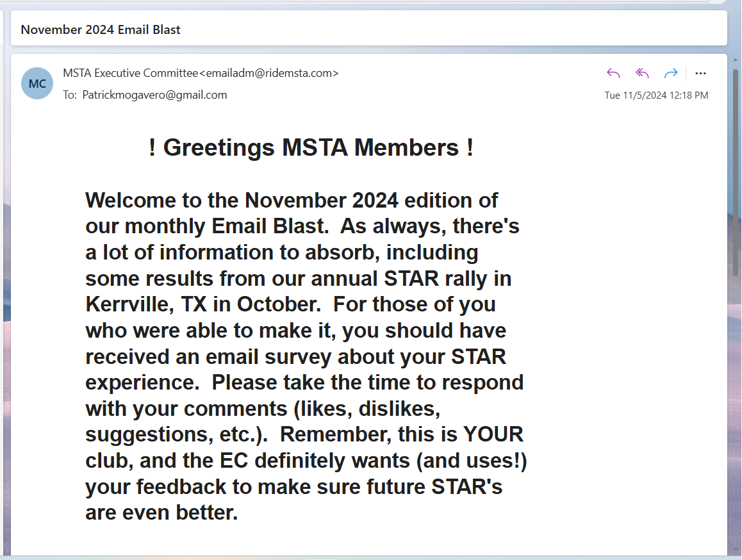Open the More actions ellipsis menu
The width and height of the screenshot is (742, 560).
tap(700, 73)
